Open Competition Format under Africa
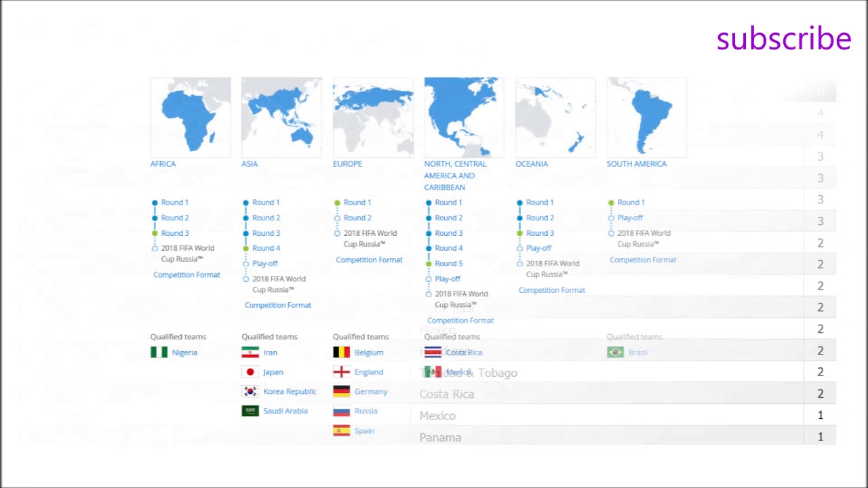Viewport: 868px width, 488px height. click(x=186, y=275)
